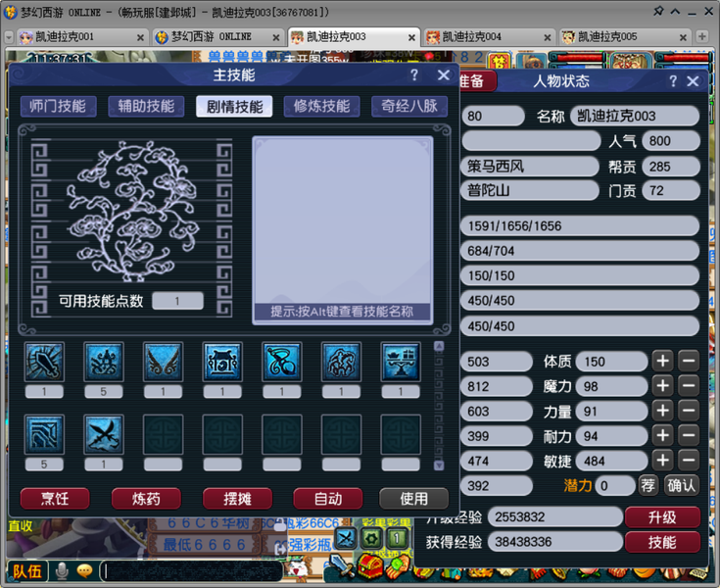Image resolution: width=720 pixels, height=588 pixels.
Task: Open help for the 主技能 window
Action: (413, 74)
